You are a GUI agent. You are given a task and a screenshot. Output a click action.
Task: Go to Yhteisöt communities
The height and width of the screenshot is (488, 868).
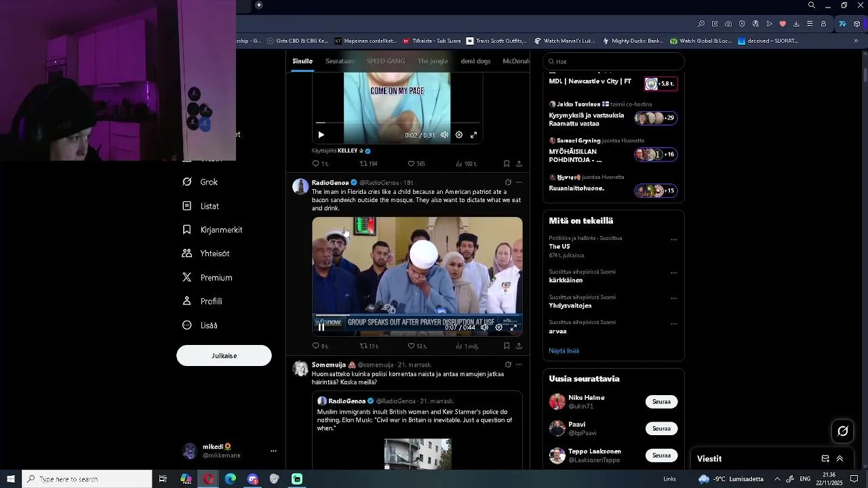pyautogui.click(x=206, y=253)
